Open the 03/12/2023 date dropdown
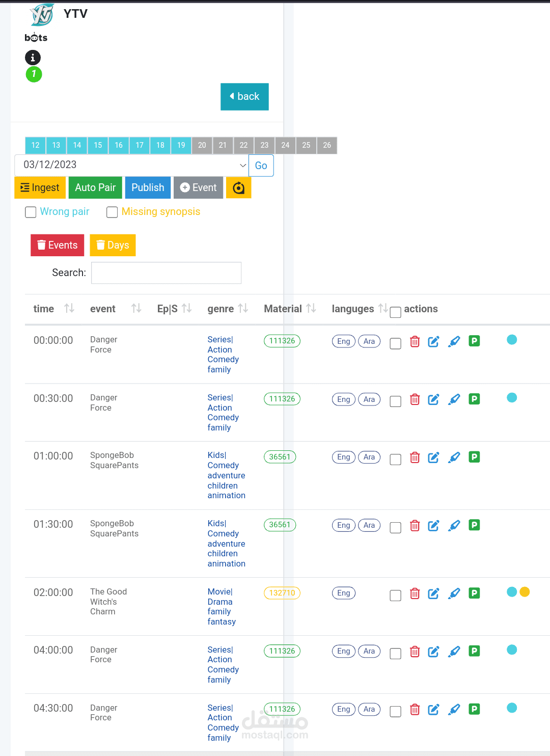The height and width of the screenshot is (756, 550). tap(131, 165)
